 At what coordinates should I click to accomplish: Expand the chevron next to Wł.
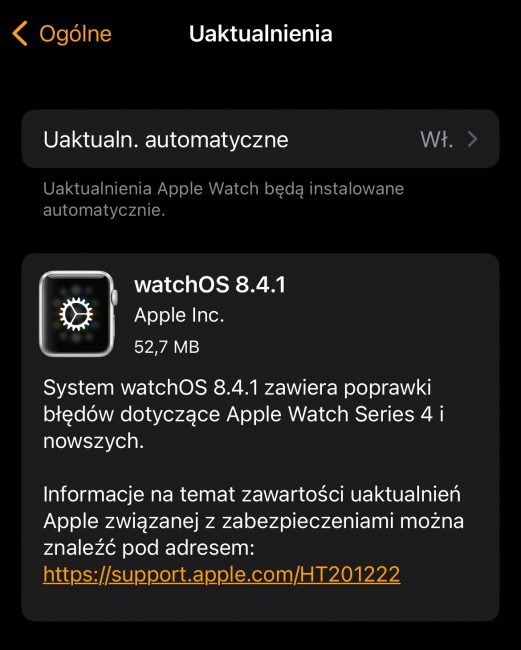(x=473, y=139)
